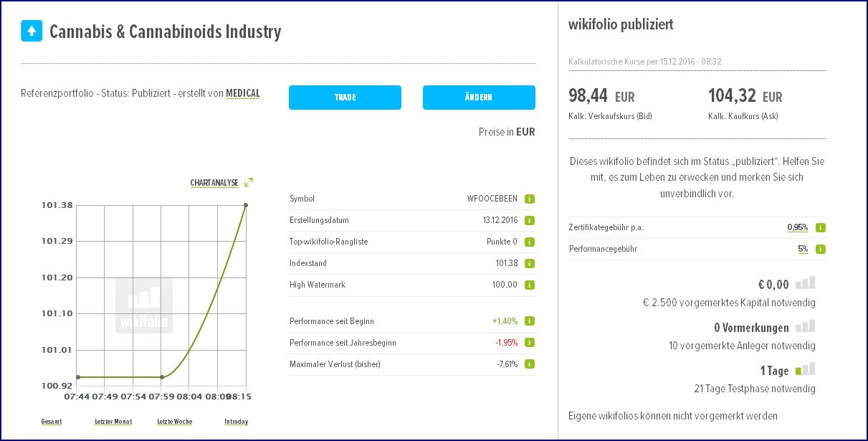
Task: Switch chart to Gesamt range
Action: [52, 422]
